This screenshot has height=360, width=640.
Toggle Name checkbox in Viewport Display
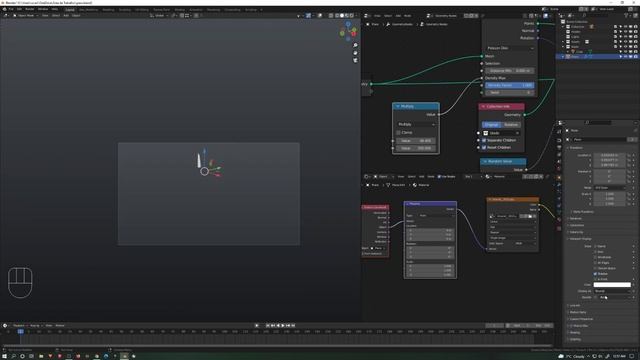pyautogui.click(x=596, y=247)
